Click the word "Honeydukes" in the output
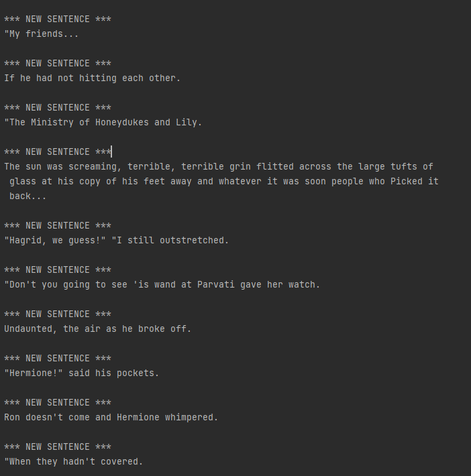The image size is (471, 476). coord(122,122)
